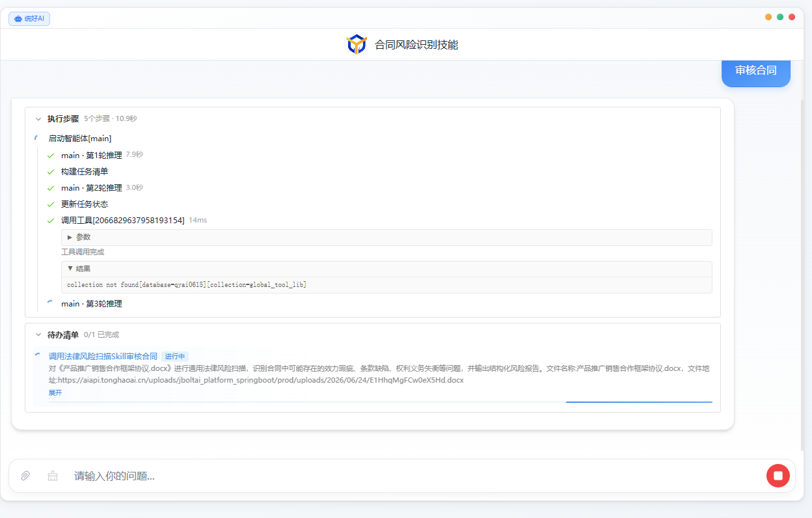Viewport: 812px width, 518px height.
Task: Click the task progress bar
Action: click(380, 402)
